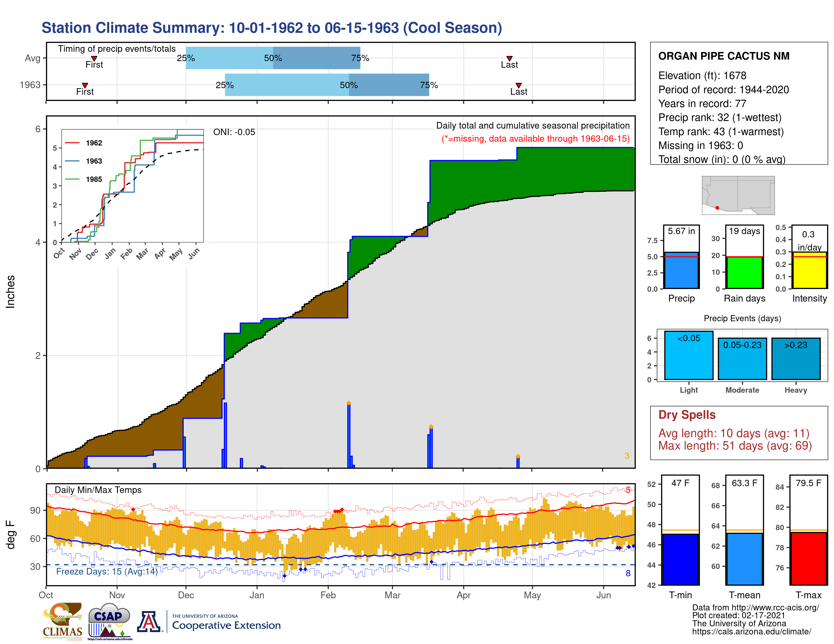Click the 1963 legend entry in inset chart

coord(84,161)
